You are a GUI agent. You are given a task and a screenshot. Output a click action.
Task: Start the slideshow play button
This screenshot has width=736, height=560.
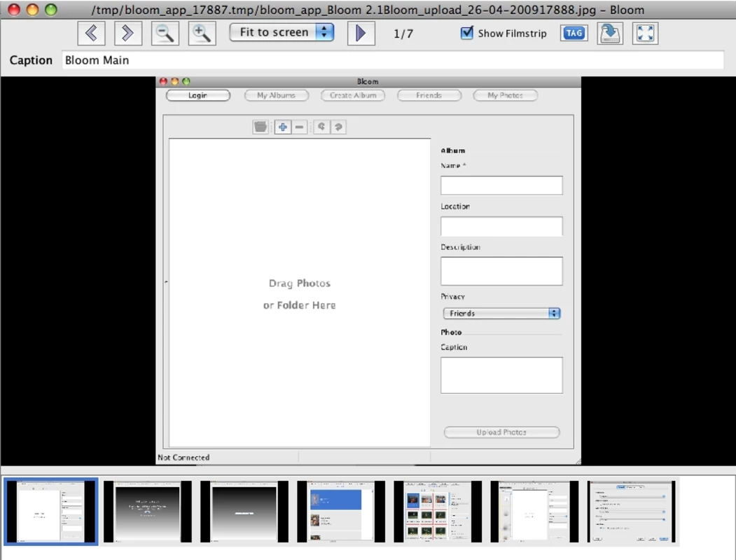point(361,34)
